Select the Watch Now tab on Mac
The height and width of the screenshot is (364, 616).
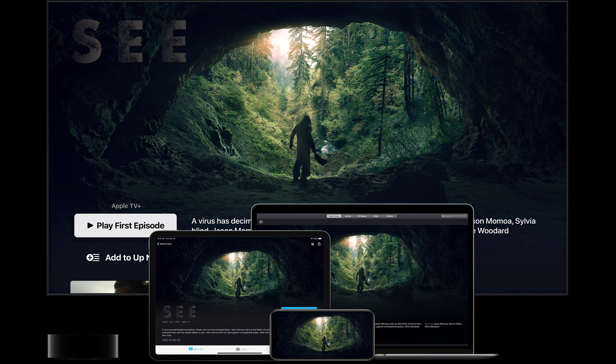pyautogui.click(x=334, y=216)
